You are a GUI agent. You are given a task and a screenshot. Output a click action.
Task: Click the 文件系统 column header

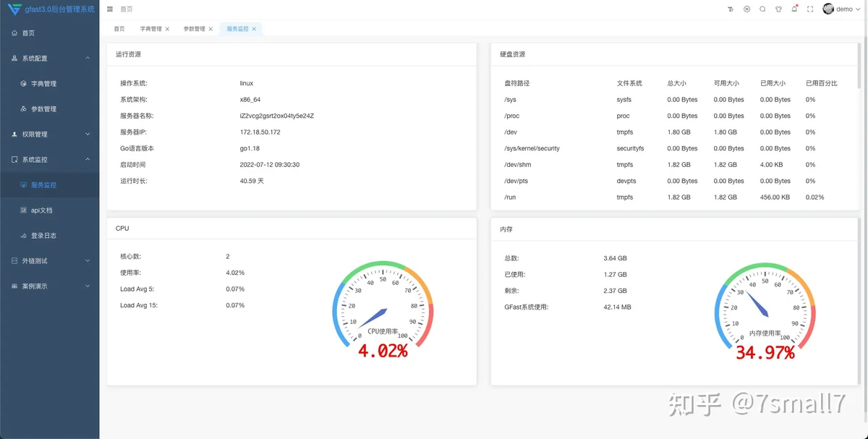point(629,83)
